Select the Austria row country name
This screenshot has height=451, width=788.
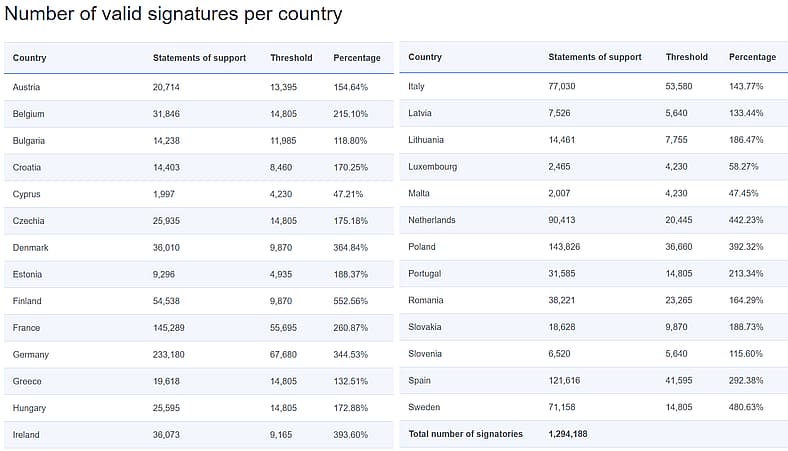[26, 87]
